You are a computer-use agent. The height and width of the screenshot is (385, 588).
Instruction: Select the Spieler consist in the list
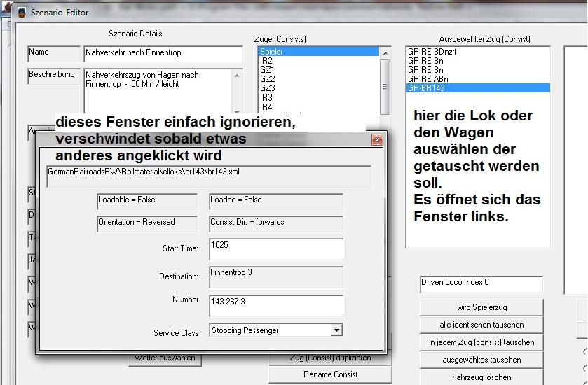318,52
